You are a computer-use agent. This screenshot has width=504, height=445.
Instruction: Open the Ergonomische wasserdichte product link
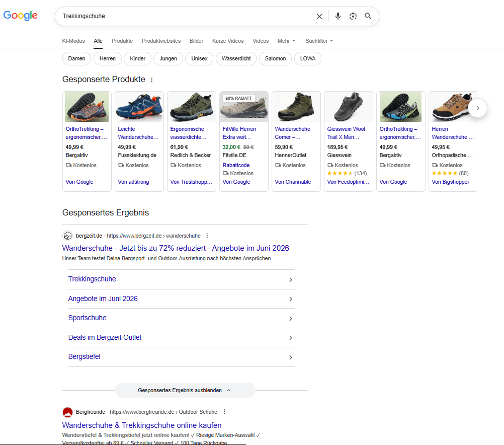[188, 133]
